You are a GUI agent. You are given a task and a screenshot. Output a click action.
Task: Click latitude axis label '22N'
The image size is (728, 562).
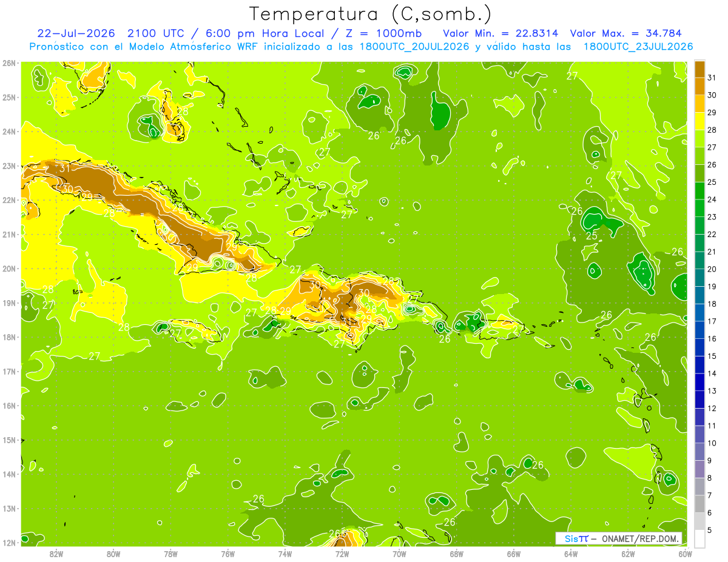coord(9,200)
